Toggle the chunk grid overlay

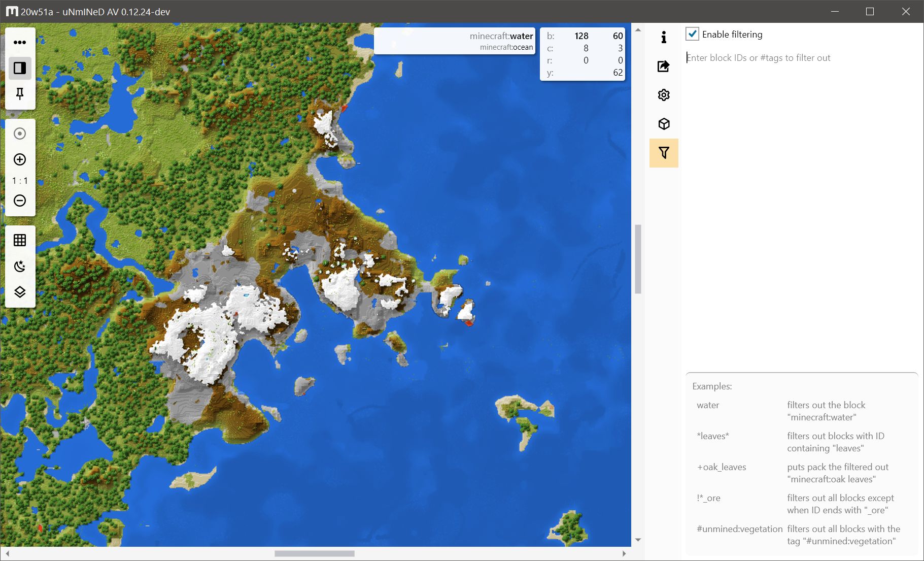click(20, 240)
